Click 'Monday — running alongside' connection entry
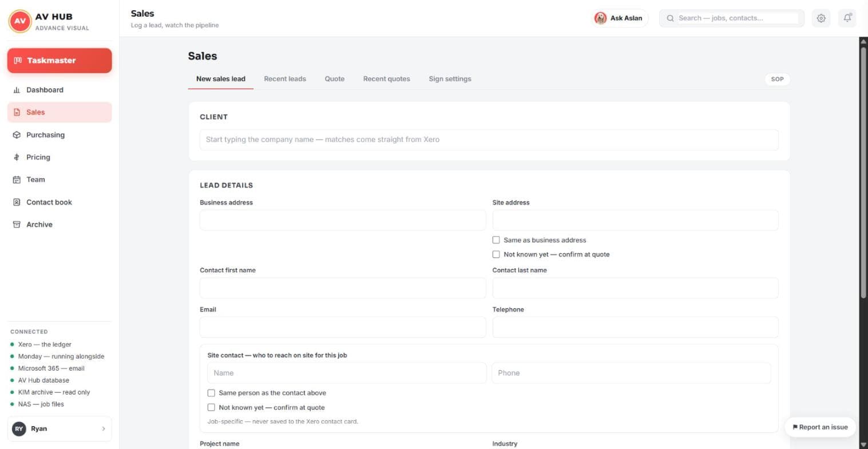 click(x=57, y=357)
